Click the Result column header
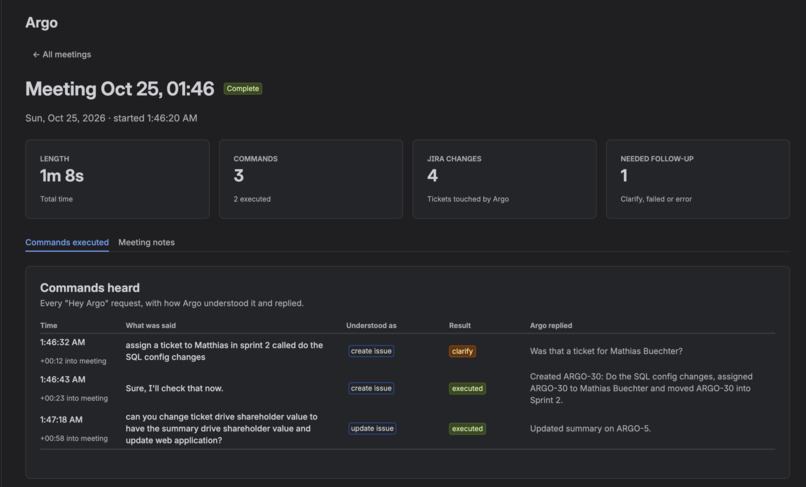Image resolution: width=806 pixels, height=487 pixels. click(x=460, y=326)
